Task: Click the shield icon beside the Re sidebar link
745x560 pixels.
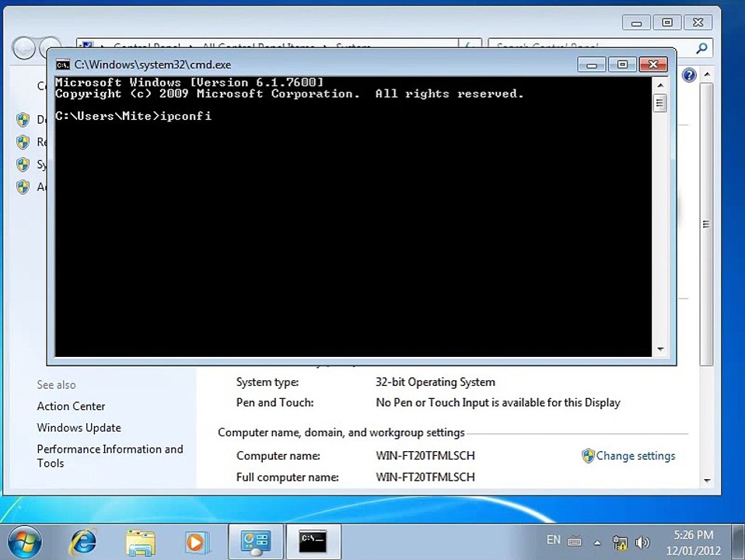Action: pos(23,142)
